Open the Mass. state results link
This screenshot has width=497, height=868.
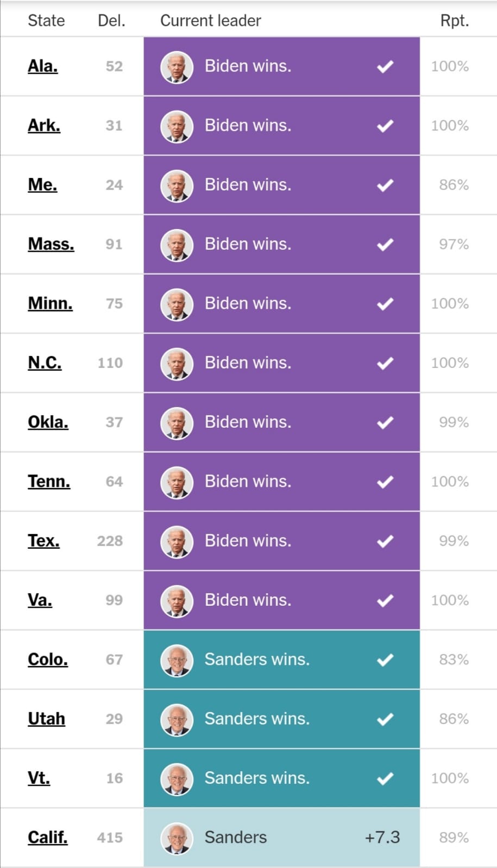point(51,244)
